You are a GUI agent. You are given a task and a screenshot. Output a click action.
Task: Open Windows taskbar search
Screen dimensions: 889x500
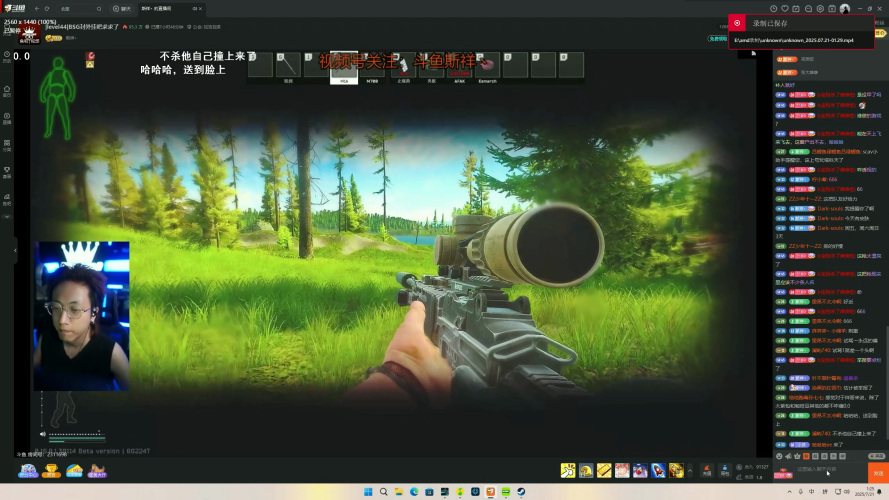383,491
